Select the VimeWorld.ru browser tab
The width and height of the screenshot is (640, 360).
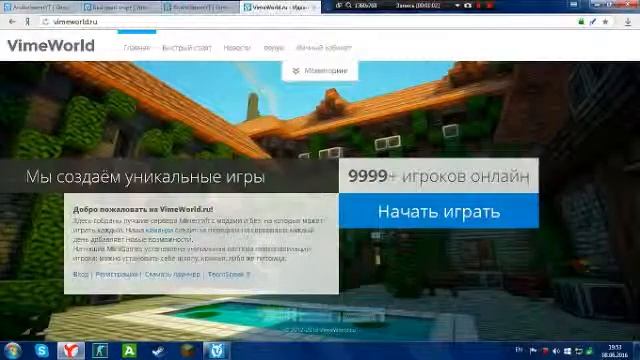(x=280, y=7)
